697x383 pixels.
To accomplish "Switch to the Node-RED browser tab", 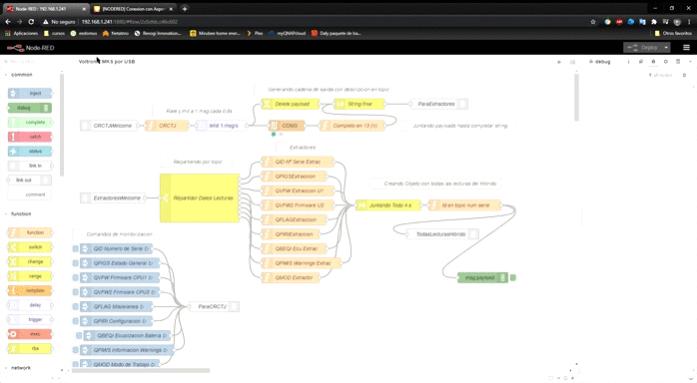I will tap(45, 8).
